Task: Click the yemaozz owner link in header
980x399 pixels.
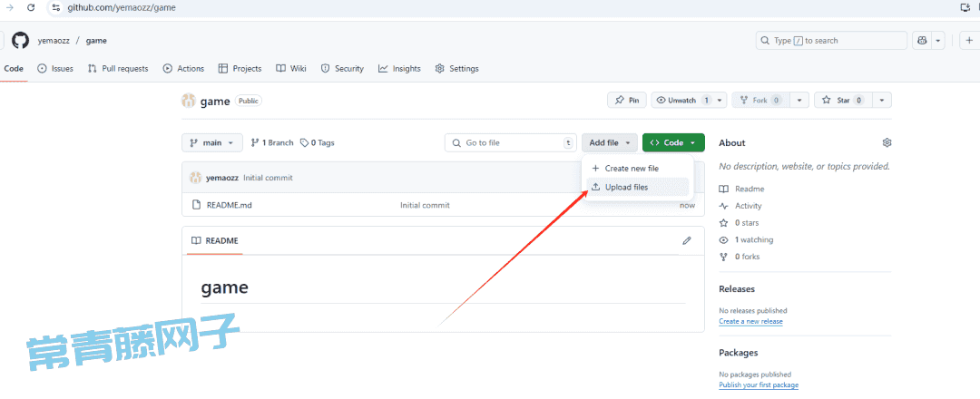Action: pyautogui.click(x=54, y=41)
